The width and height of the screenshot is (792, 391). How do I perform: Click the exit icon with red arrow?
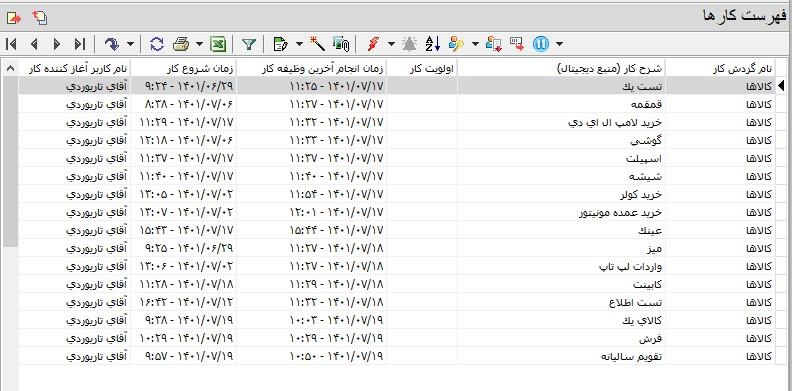click(x=13, y=18)
